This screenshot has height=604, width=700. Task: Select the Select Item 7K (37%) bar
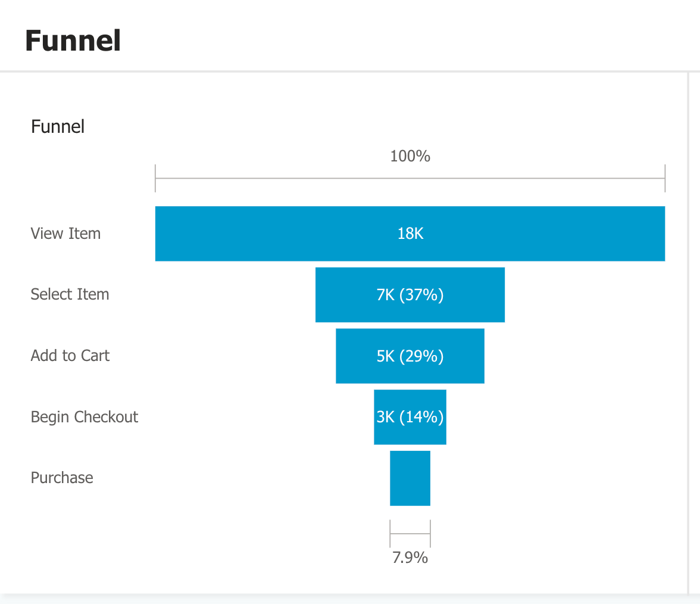tap(410, 295)
